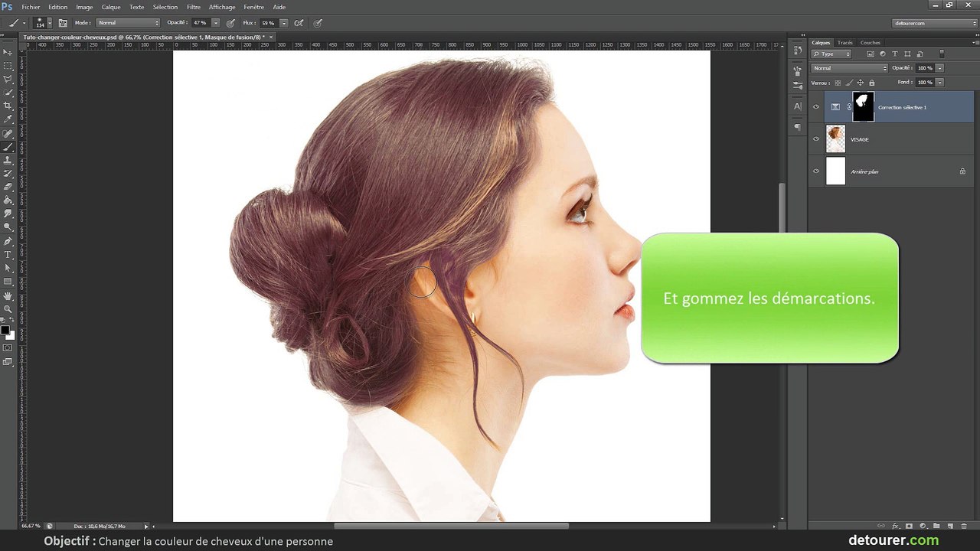Image resolution: width=980 pixels, height=551 pixels.
Task: Toggle lock position
Action: 861,83
